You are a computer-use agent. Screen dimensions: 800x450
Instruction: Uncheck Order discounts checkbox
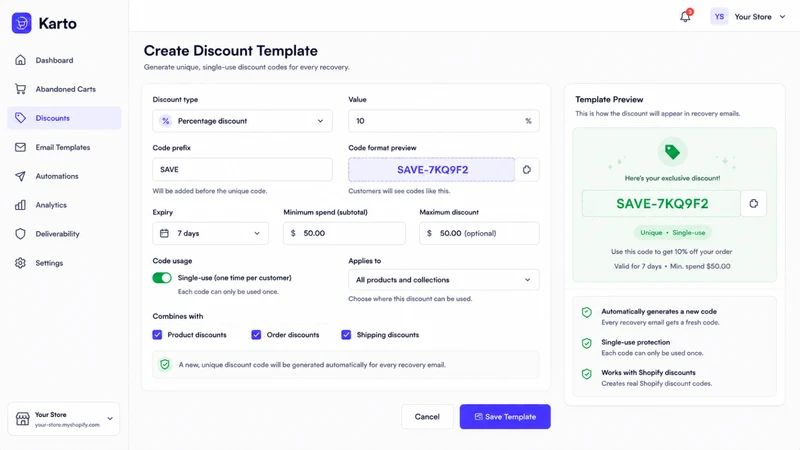tap(256, 335)
